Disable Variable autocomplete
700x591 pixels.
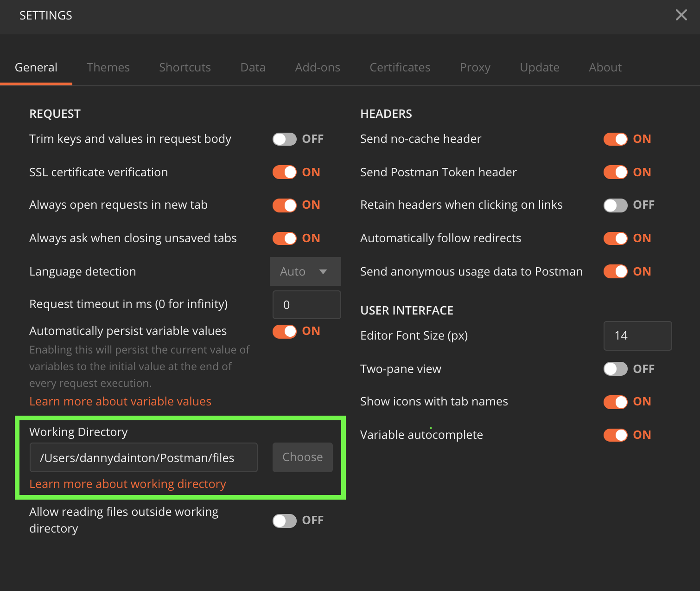[616, 435]
